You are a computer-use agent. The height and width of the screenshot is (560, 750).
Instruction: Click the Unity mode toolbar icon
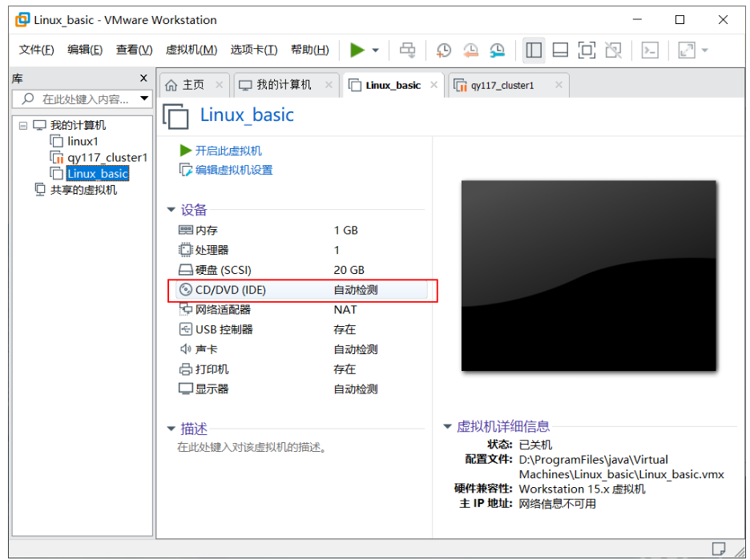click(613, 50)
